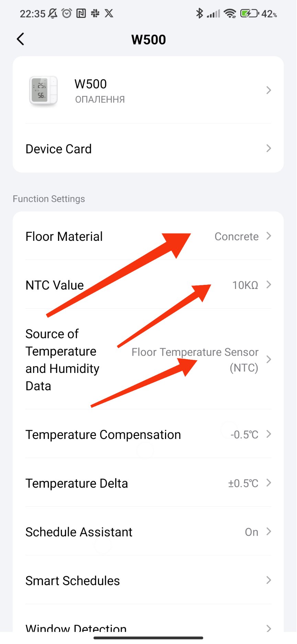This screenshot has width=297, height=644.
Task: Tap the Wi-Fi status icon
Action: click(230, 13)
